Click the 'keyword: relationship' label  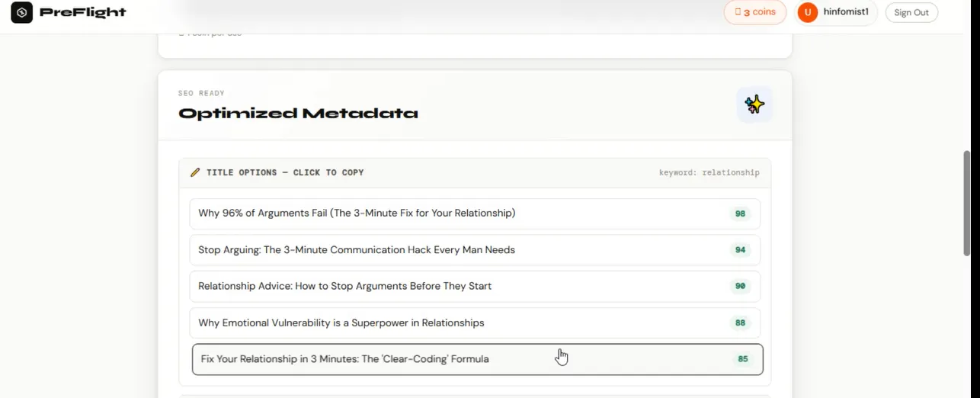click(x=709, y=173)
